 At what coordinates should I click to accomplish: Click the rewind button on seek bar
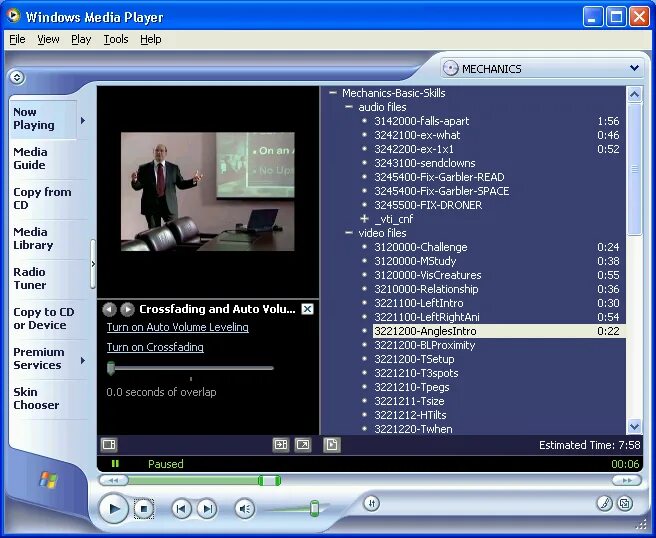113,480
